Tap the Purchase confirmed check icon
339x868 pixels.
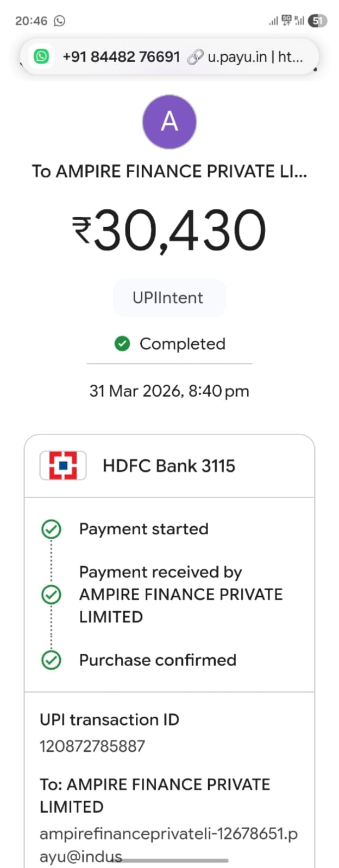tap(51, 660)
